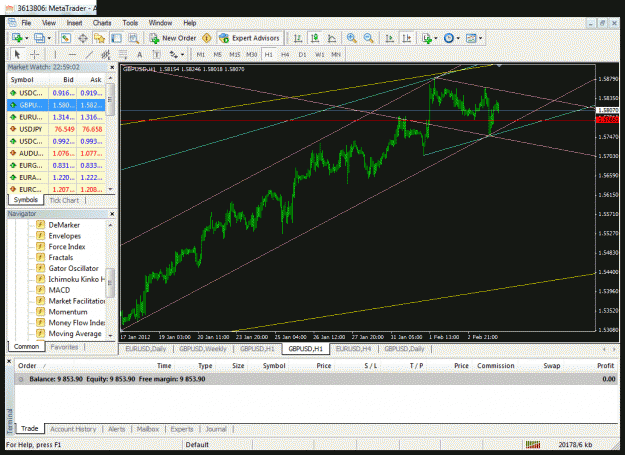
Task: Select the Text Label 'T' tool
Action: tap(156, 55)
